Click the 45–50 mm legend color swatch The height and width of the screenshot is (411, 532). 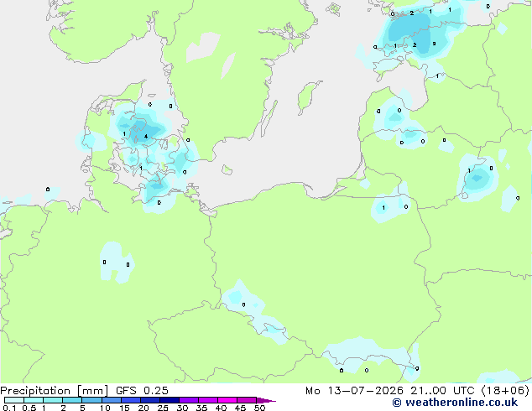pos(247,400)
